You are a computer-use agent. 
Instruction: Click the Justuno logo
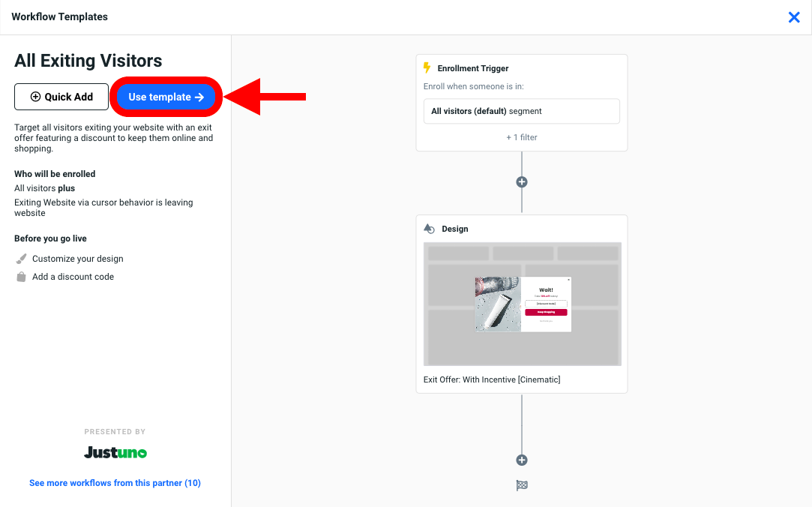point(115,452)
